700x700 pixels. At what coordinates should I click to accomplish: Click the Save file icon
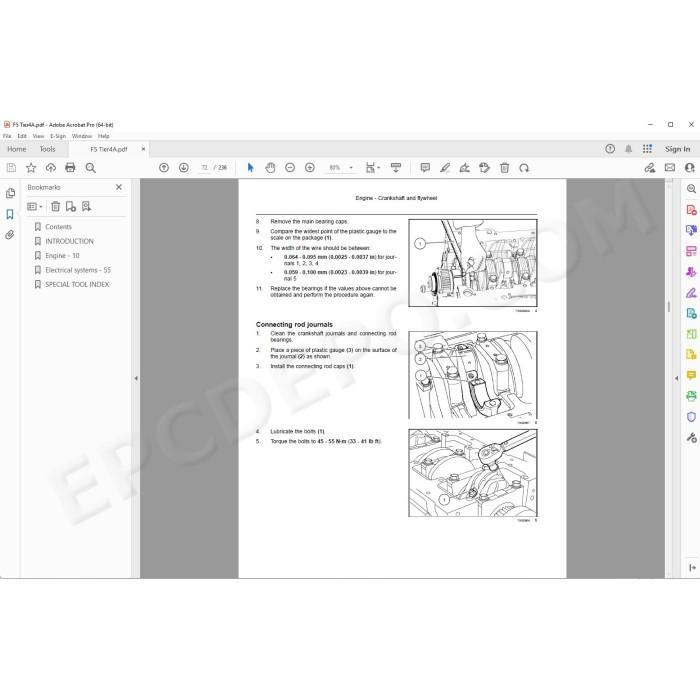click(x=11, y=168)
